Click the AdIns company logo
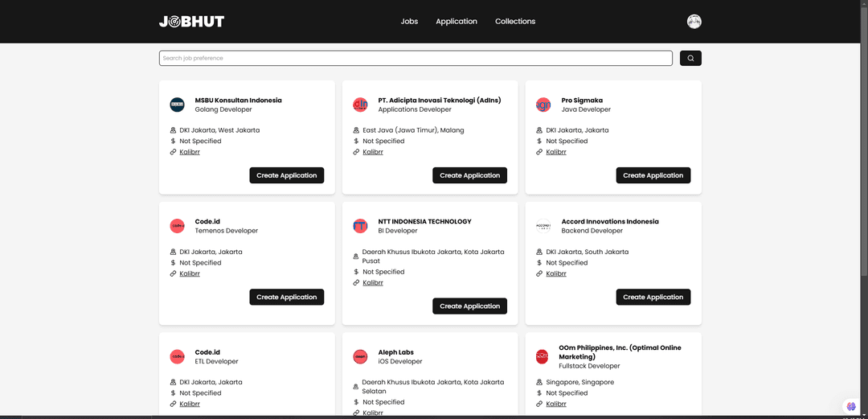This screenshot has height=419, width=868. (360, 105)
